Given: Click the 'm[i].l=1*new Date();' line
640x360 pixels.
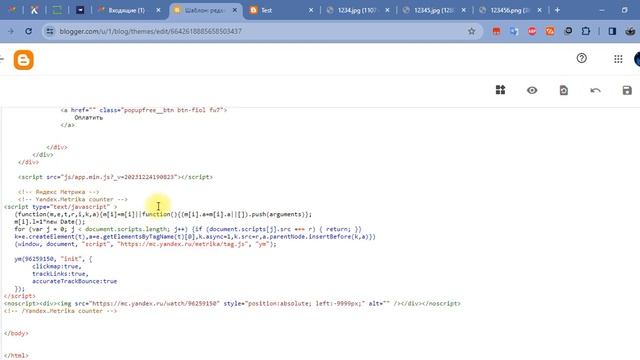Looking at the screenshot, I should click(50, 222).
